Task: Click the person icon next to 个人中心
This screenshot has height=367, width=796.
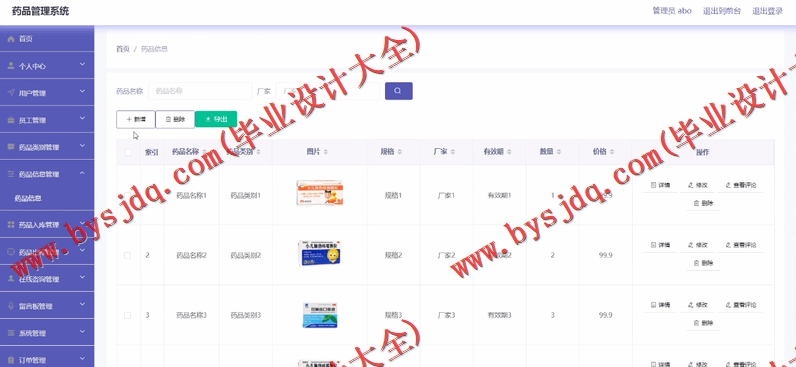Action: pos(11,66)
